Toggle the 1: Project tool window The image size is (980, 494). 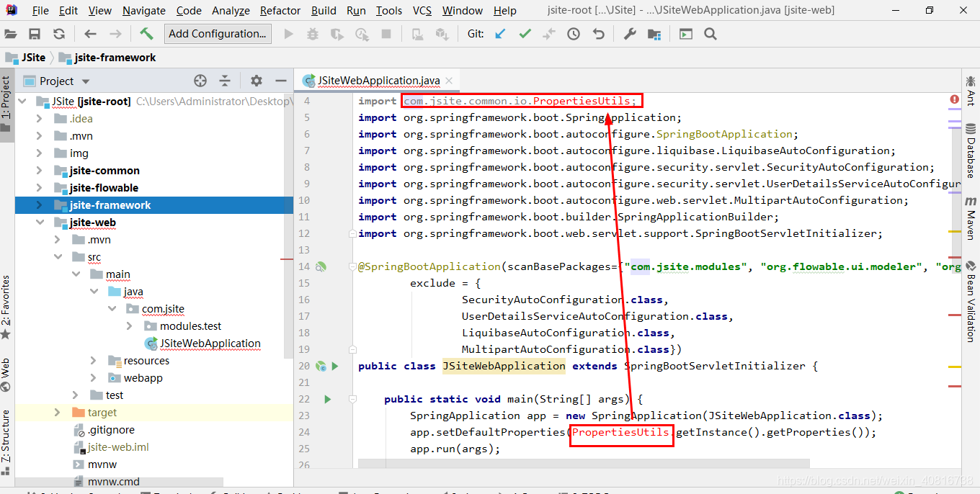pos(6,104)
